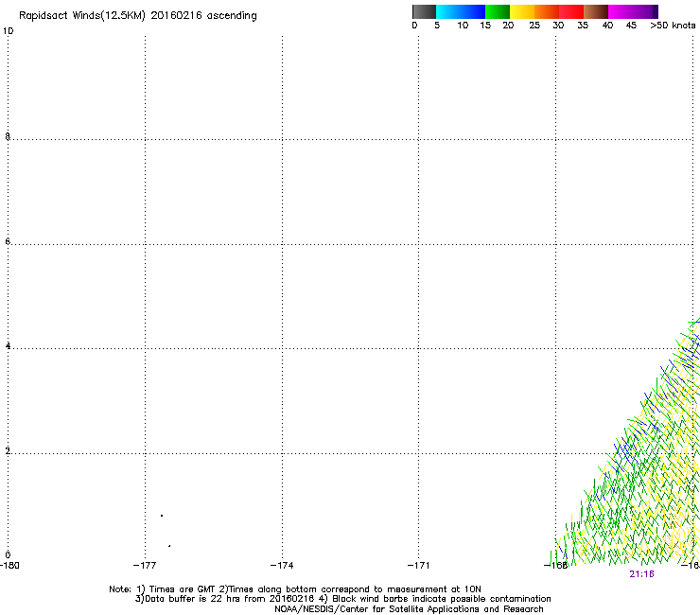Click the 21:16 swath time label
700x615 pixels.
(x=641, y=574)
